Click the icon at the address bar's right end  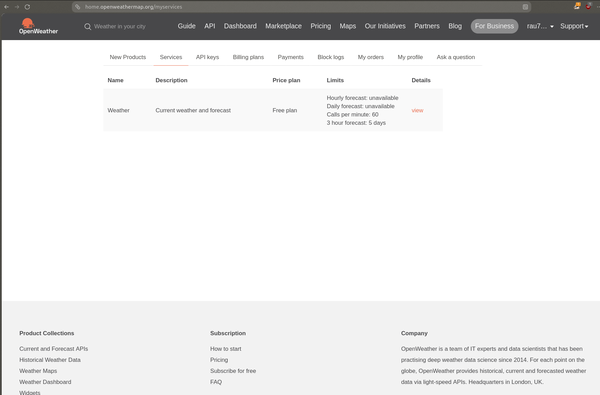pos(525,7)
